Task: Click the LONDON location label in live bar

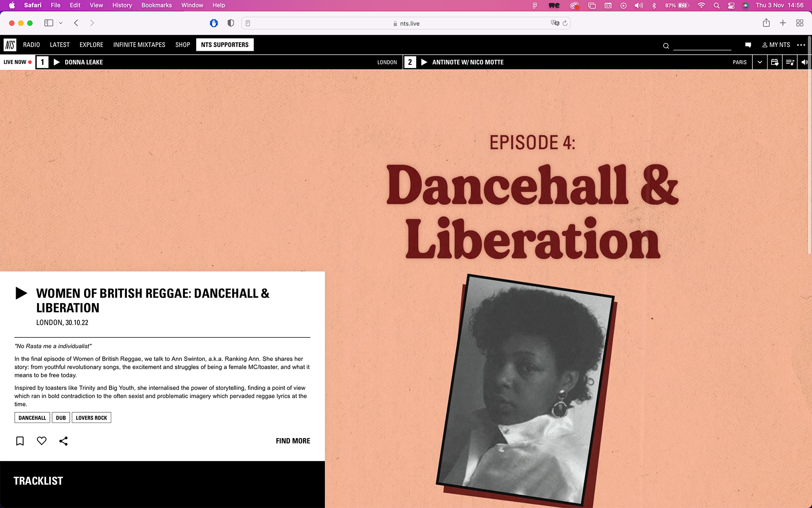Action: (x=387, y=62)
